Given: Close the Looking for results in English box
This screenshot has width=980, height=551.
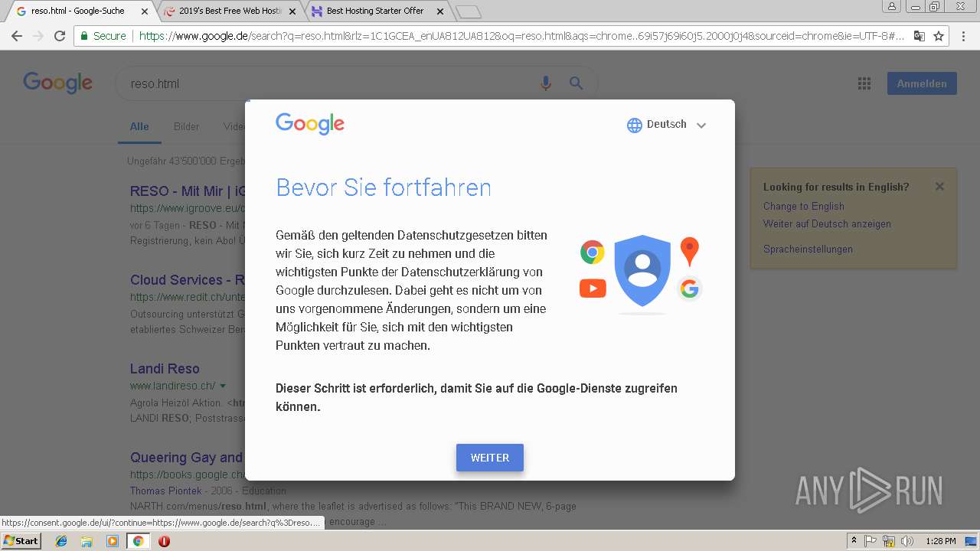Looking at the screenshot, I should (x=939, y=187).
